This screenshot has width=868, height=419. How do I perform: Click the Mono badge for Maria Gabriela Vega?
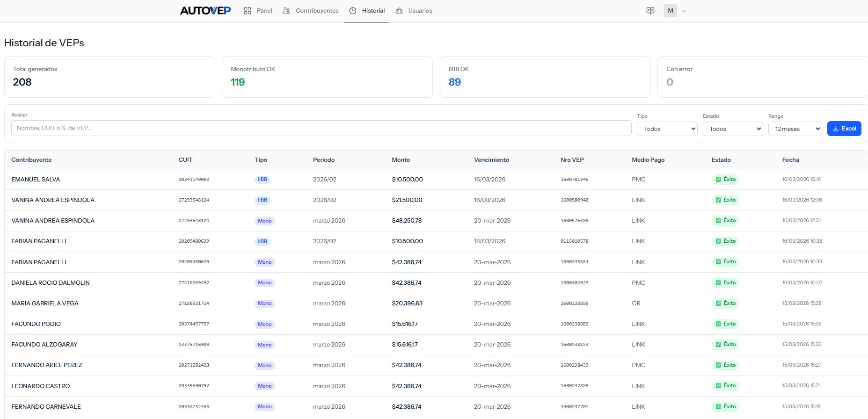(264, 303)
